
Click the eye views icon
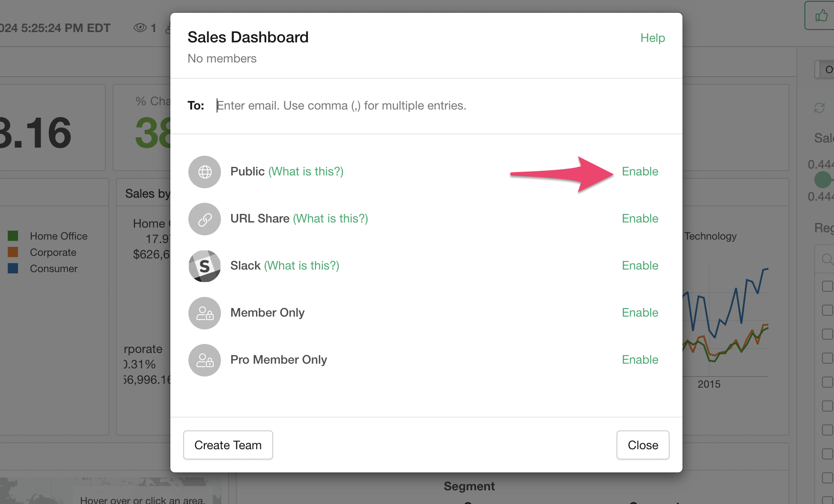click(140, 28)
